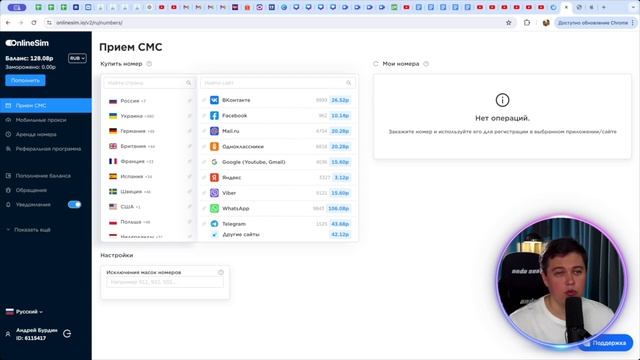Bookmark page with the star icon
This screenshot has width=640, height=360.
[509, 23]
